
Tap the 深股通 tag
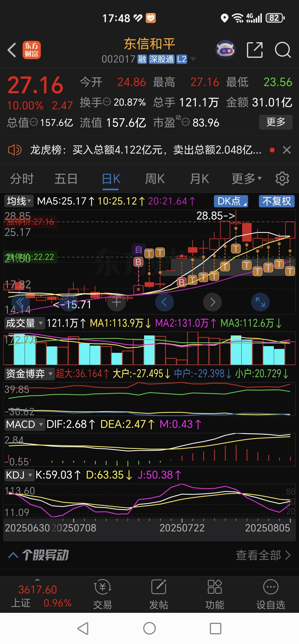[161, 59]
